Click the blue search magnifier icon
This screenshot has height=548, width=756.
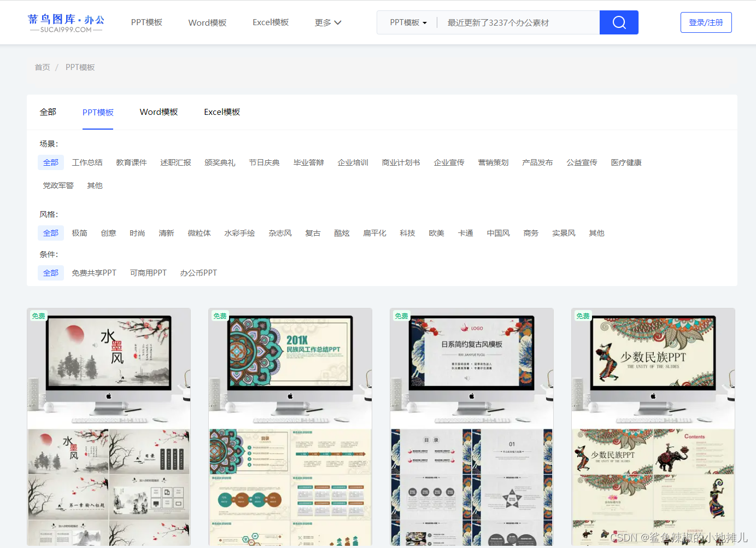(x=619, y=22)
